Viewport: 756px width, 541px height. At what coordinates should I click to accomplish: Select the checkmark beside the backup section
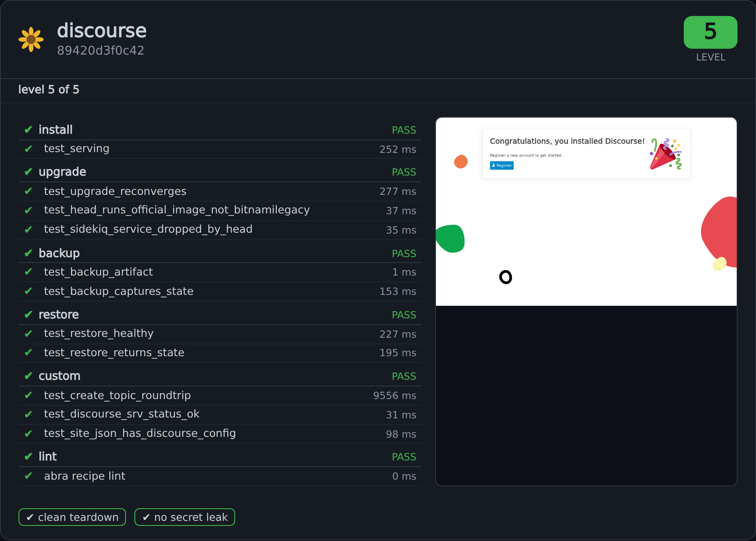[x=29, y=253]
